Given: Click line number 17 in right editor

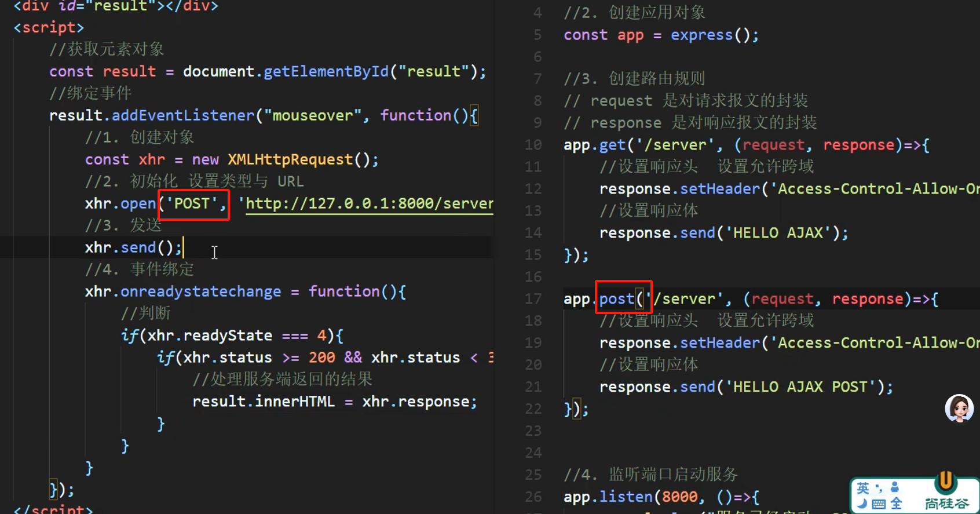Looking at the screenshot, I should (x=533, y=299).
